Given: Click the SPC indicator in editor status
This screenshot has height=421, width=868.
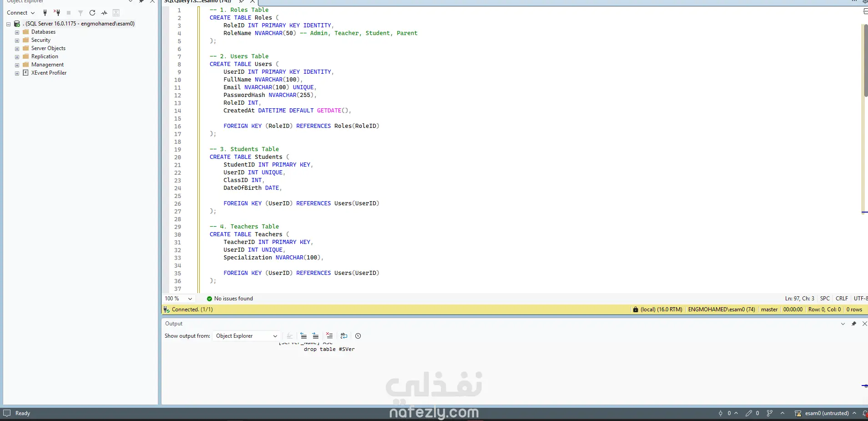Looking at the screenshot, I should pyautogui.click(x=825, y=299).
